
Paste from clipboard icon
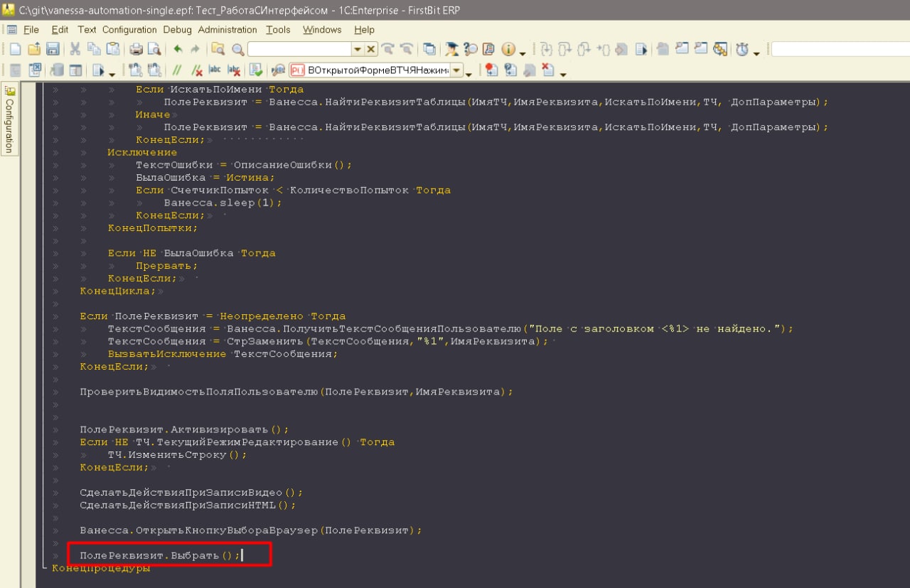pyautogui.click(x=113, y=49)
